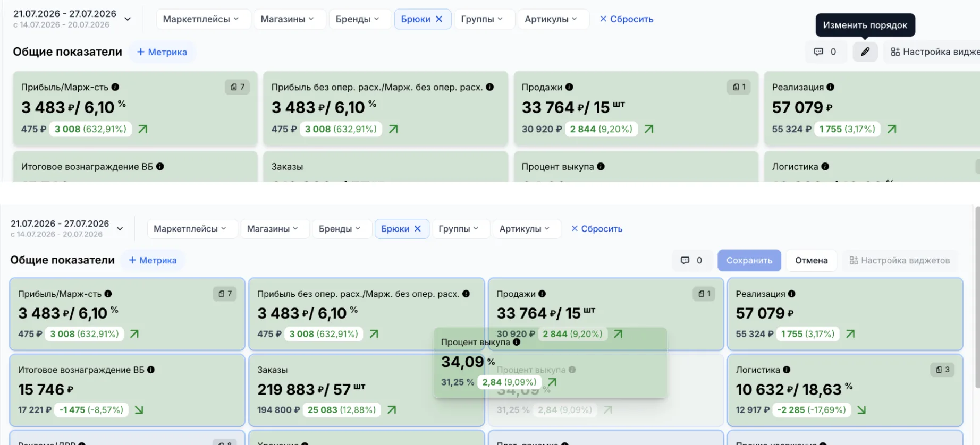
Task: Open the comments icon beside Сохранить button
Action: tap(685, 260)
